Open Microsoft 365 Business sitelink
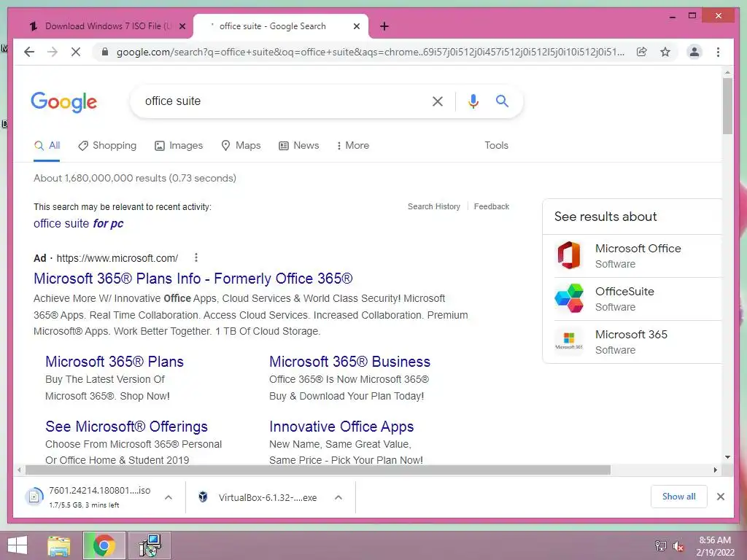Image resolution: width=747 pixels, height=560 pixels. 349,362
